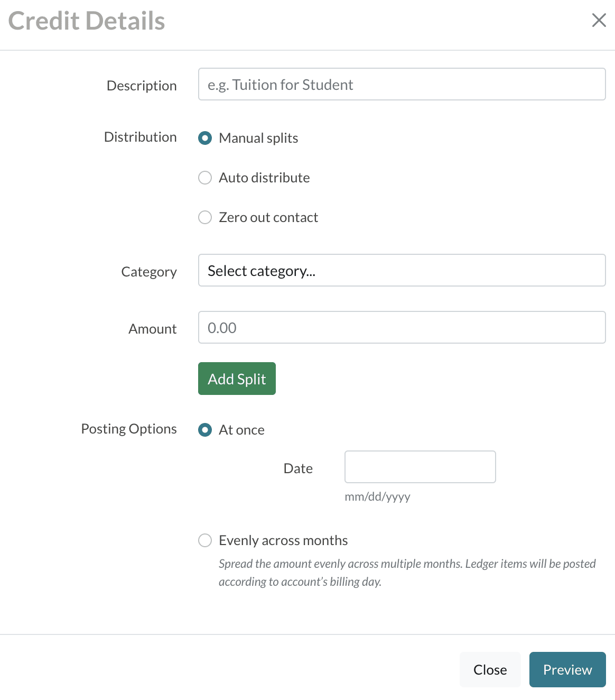Click the Description field label
The height and width of the screenshot is (700, 615).
coord(142,86)
